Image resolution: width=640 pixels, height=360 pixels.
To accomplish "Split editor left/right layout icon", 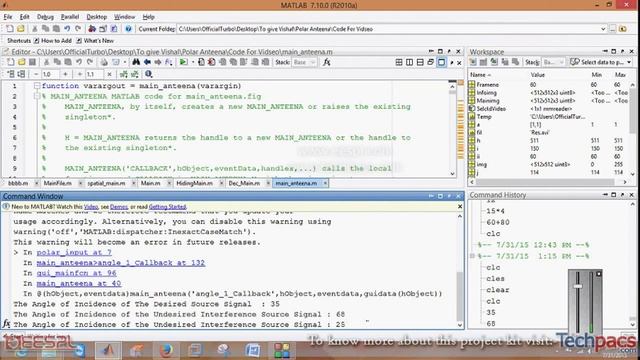I will tap(409, 62).
